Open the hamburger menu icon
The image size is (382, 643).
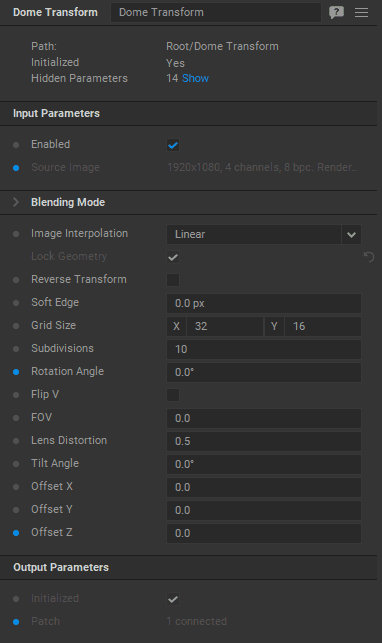click(x=361, y=12)
